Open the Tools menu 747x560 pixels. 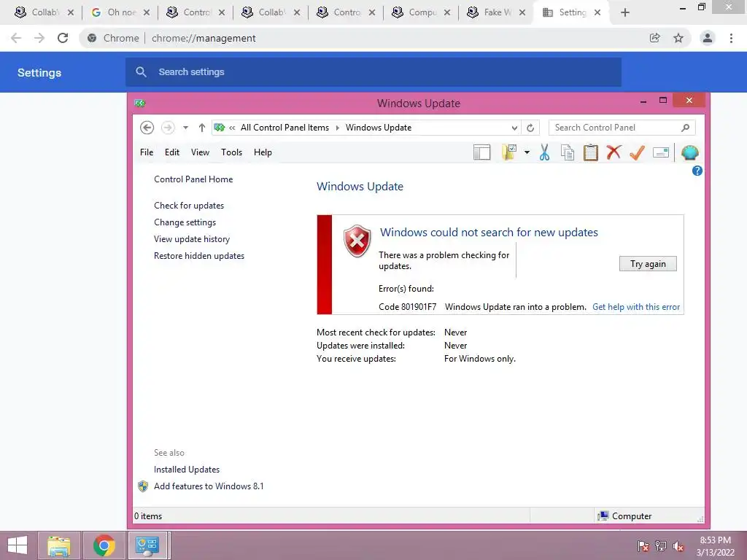pyautogui.click(x=231, y=152)
